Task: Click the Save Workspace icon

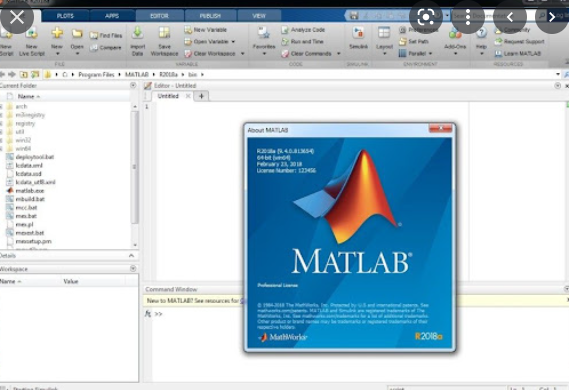Action: [164, 33]
